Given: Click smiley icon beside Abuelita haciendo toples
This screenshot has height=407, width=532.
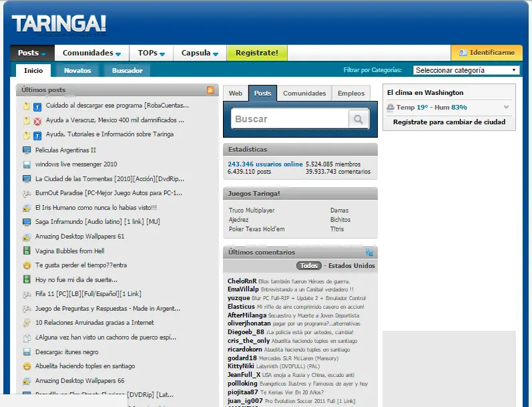Looking at the screenshot, I should (27, 366).
